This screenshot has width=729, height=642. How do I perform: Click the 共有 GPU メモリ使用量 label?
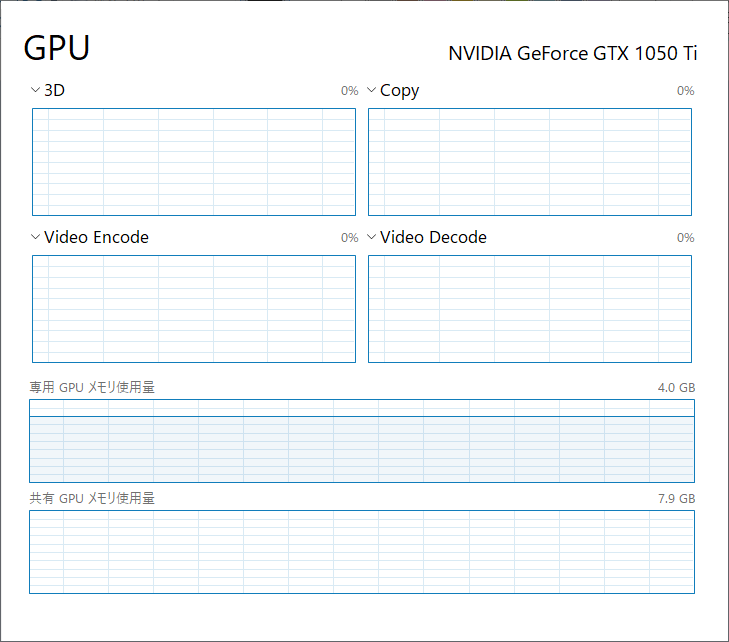(x=92, y=498)
